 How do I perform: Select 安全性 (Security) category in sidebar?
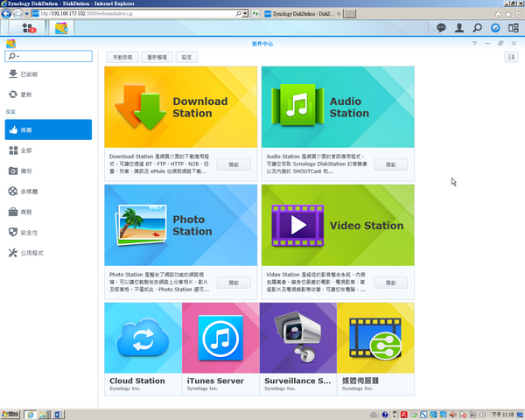tap(29, 232)
